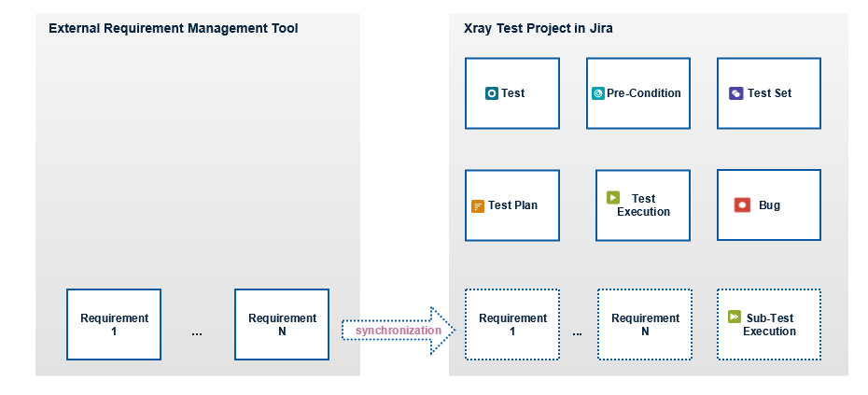Click "External Requirement Management Tool" heading
868x395 pixels.
pos(174,28)
